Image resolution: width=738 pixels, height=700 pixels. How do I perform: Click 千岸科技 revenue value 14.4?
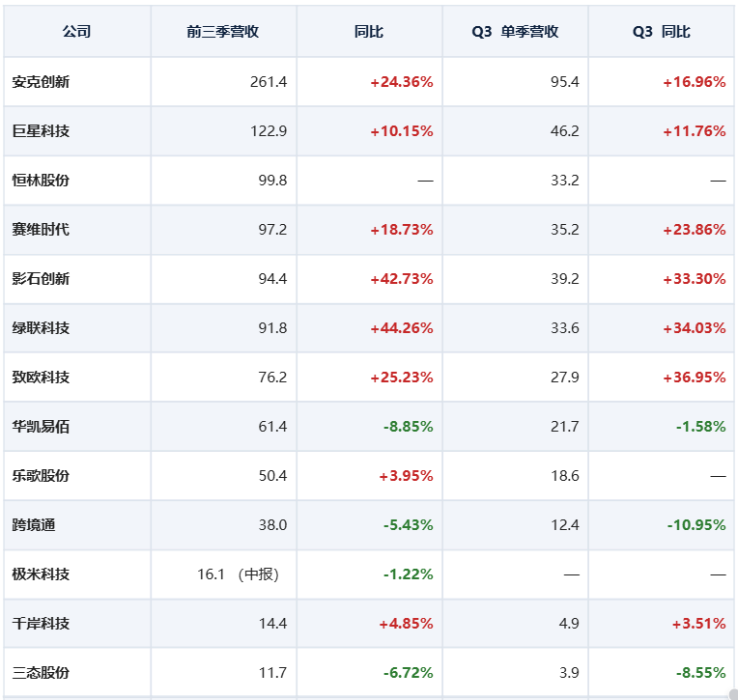click(x=272, y=624)
